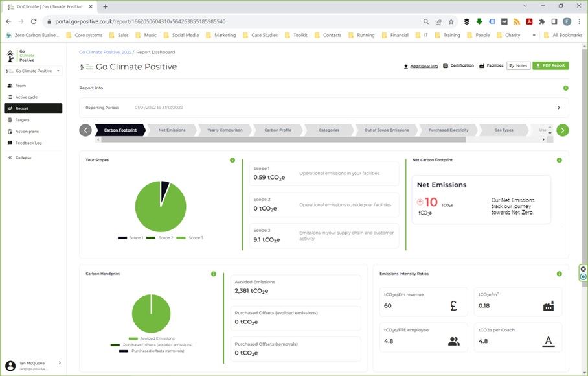The image size is (588, 376).
Task: Toggle Scope 1 legend swatch
Action: [x=122, y=238]
